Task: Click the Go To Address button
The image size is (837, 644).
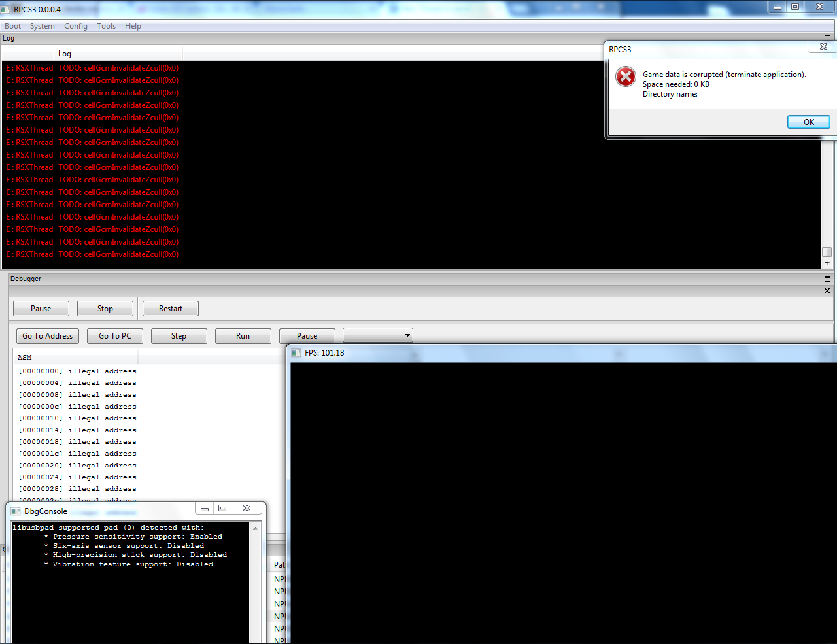Action: point(48,336)
